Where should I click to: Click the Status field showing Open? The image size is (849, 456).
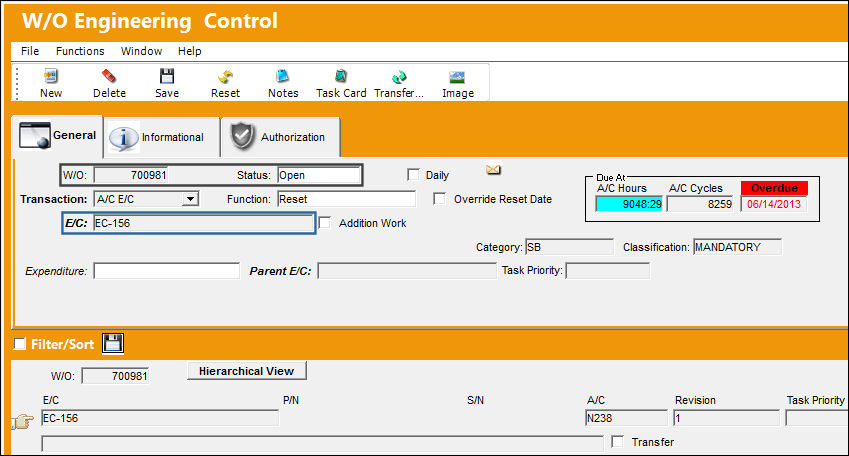pyautogui.click(x=319, y=175)
